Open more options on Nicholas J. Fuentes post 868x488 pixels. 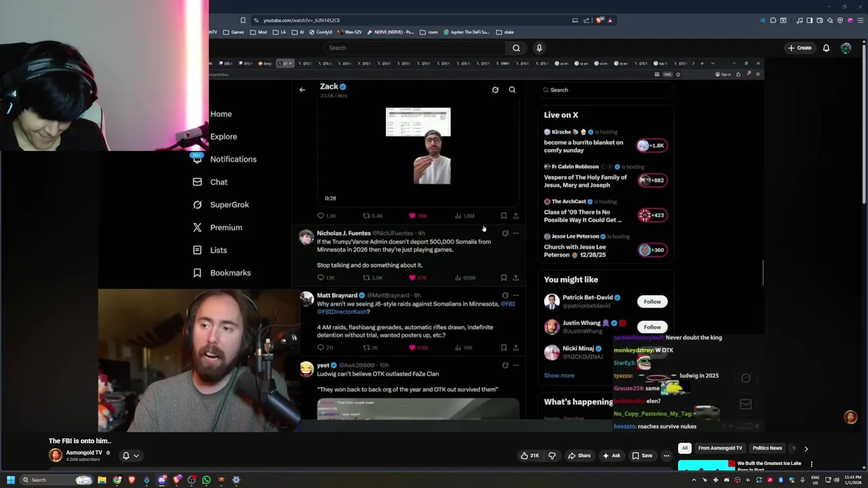516,233
